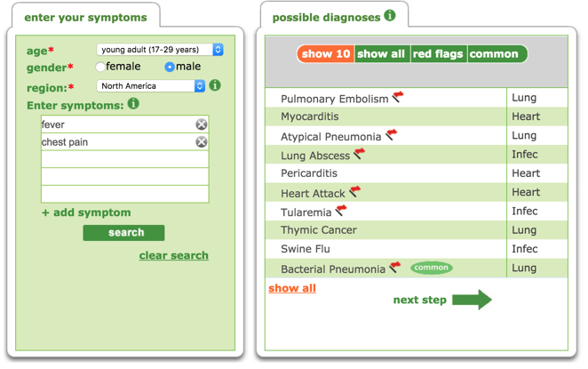The height and width of the screenshot is (369, 588).
Task: Click the common badge on Bacterial Pneumonia
Action: click(x=432, y=268)
